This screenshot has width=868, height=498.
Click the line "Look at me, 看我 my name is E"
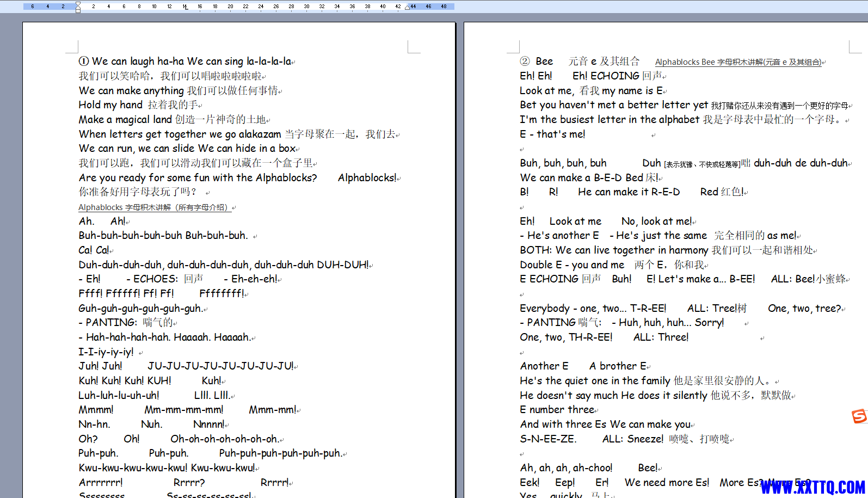pos(592,90)
